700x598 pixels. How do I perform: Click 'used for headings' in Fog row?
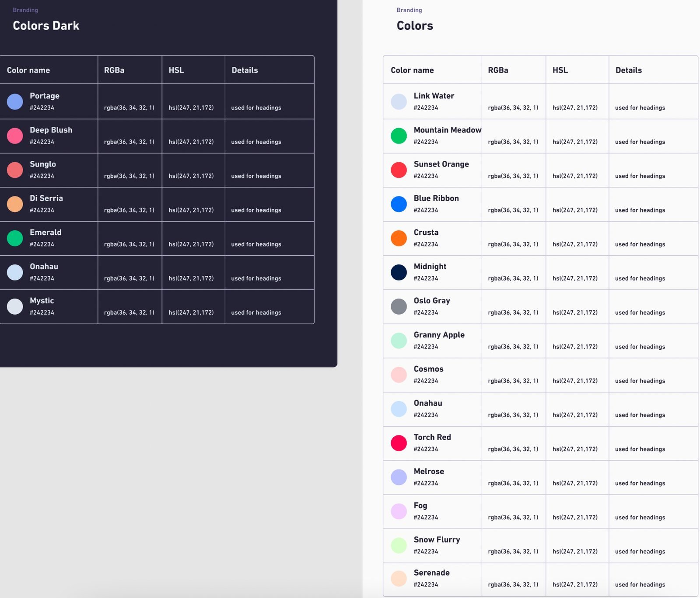[640, 517]
